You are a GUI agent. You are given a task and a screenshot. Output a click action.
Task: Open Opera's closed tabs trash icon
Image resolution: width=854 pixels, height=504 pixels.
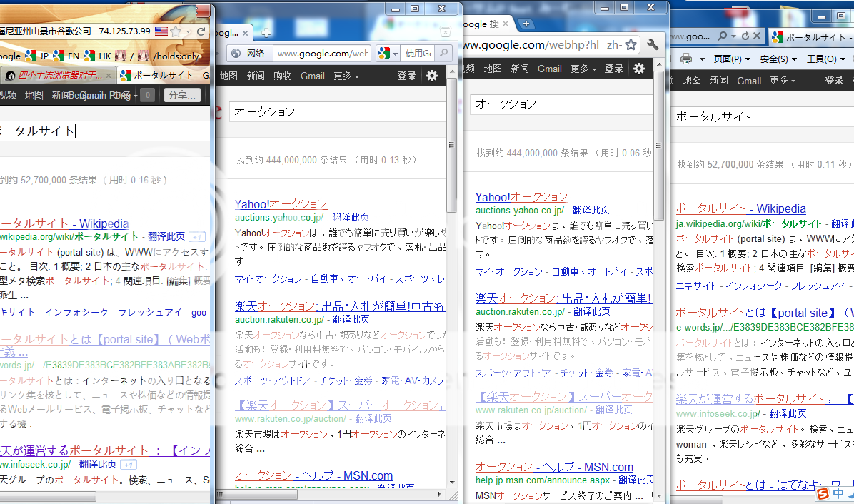(445, 32)
